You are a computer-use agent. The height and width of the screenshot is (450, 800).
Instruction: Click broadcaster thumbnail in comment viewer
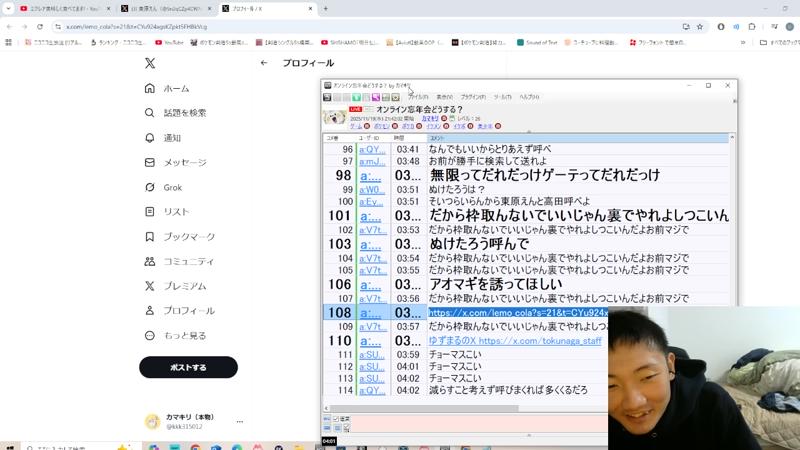pyautogui.click(x=334, y=118)
